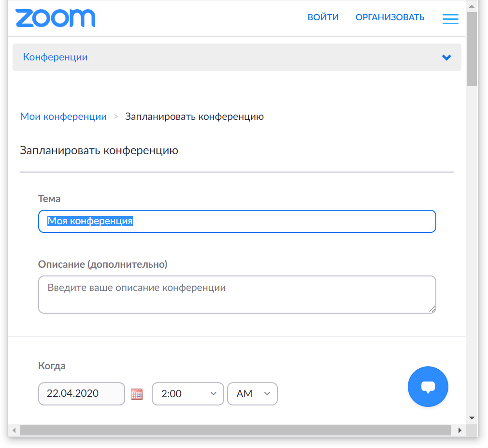This screenshot has width=488, height=448.
Task: Expand the Конференции section dropdown
Action: pyautogui.click(x=446, y=57)
